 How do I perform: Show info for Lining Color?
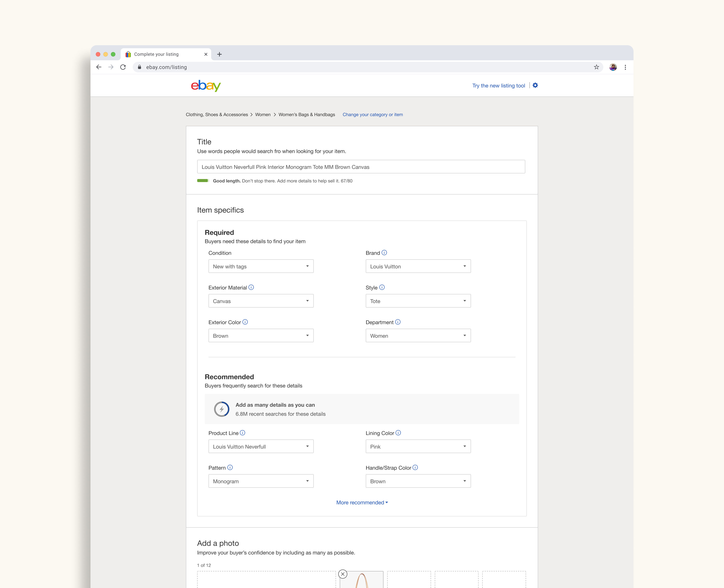(398, 433)
